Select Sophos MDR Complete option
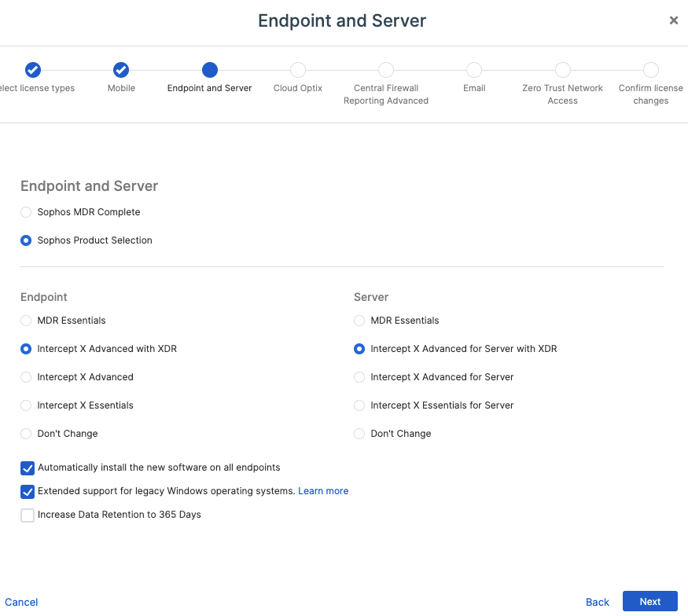Viewport: 688px width, 616px height. point(27,212)
